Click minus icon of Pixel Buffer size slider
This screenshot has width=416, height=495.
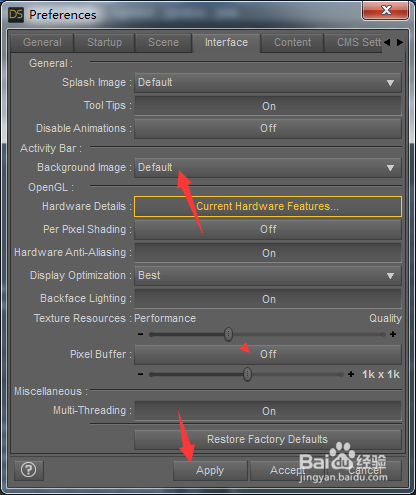[140, 374]
